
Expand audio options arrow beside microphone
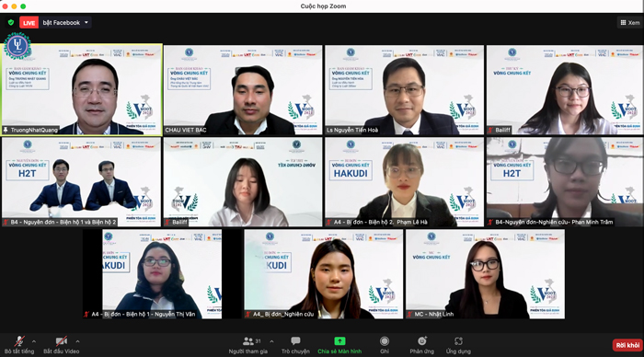tap(34, 341)
